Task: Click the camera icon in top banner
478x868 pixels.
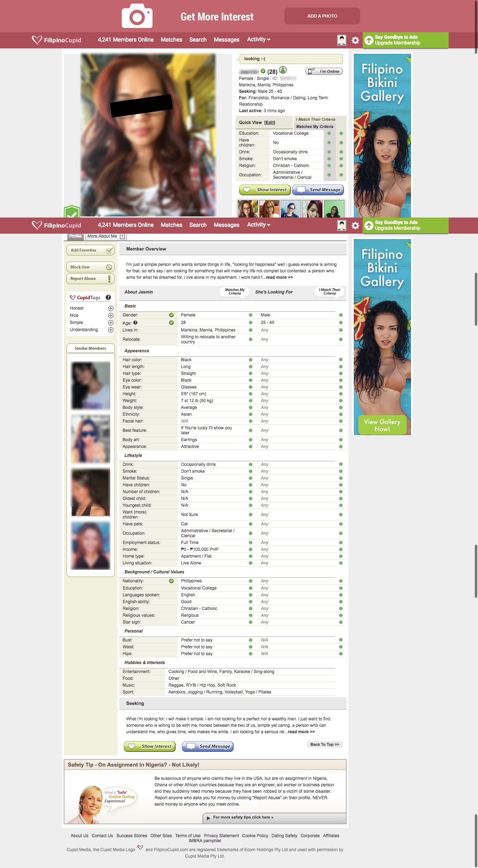Action: [137, 16]
